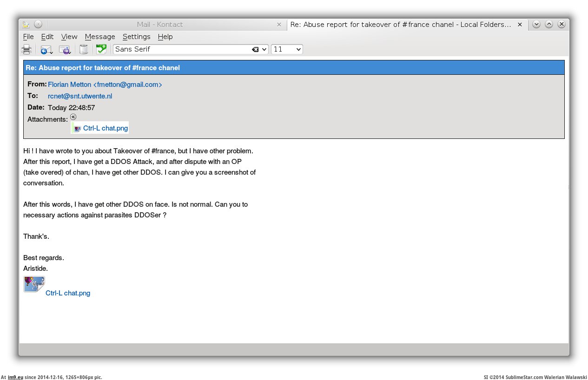Switch to the Mail - Kontact tab
The width and height of the screenshot is (588, 380).
(160, 25)
